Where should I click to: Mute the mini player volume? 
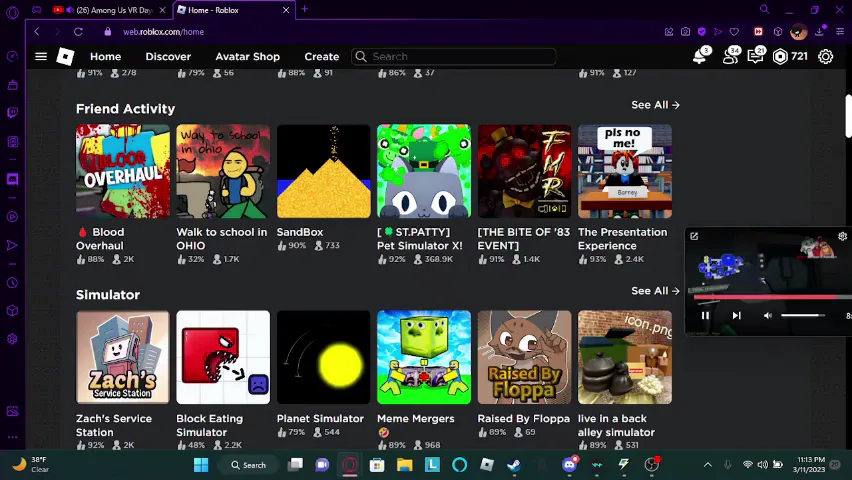(x=767, y=315)
